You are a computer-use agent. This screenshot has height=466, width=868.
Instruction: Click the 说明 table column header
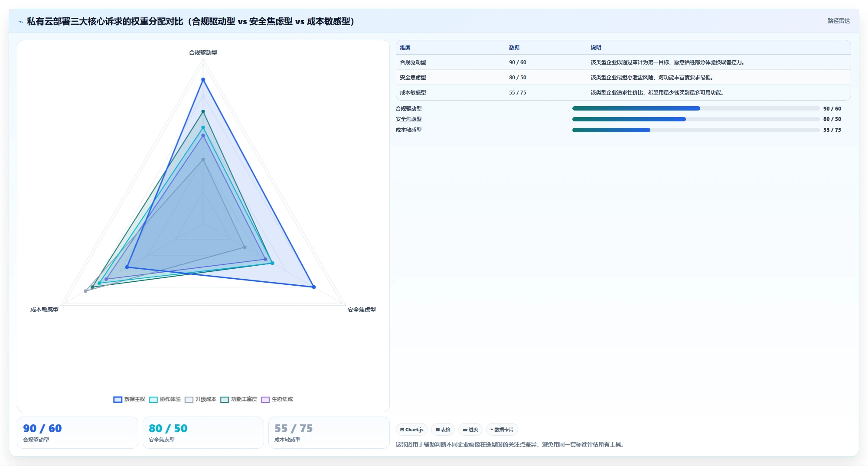(x=596, y=48)
